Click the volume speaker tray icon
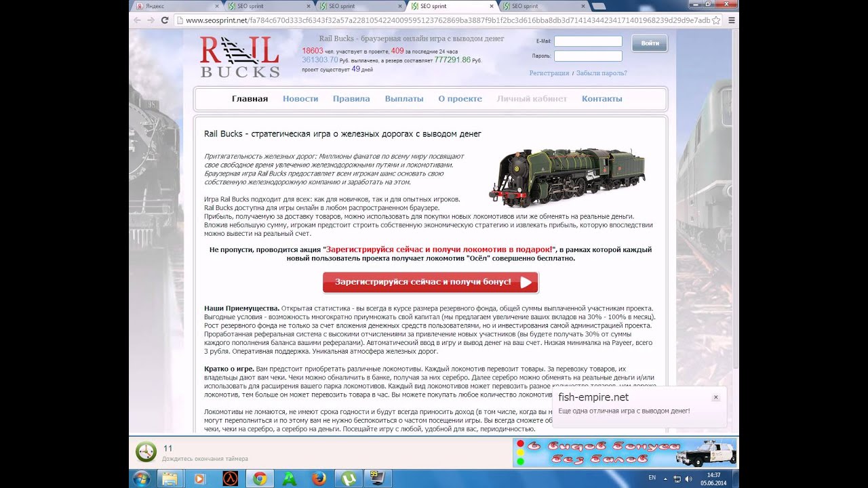868x488 pixels. coord(689,479)
